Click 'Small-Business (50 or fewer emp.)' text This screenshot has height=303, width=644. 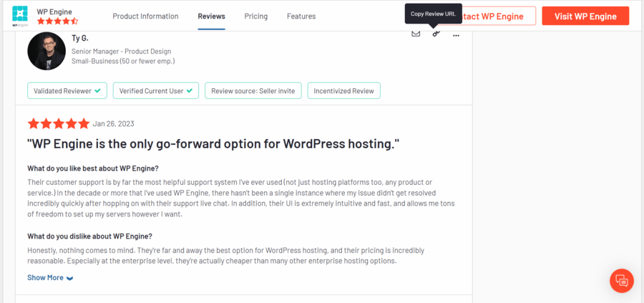(x=123, y=62)
